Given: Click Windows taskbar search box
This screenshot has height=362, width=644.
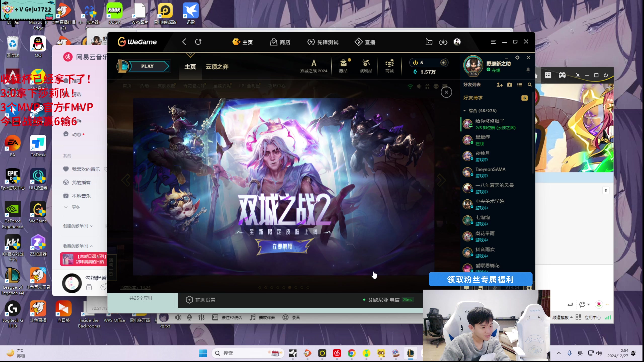Looking at the screenshot, I should tap(248, 353).
